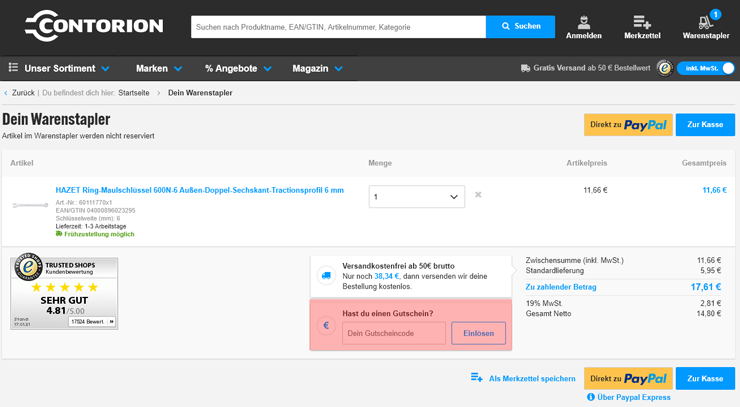The image size is (740, 407).
Task: Click Als Merkzettel speichern link
Action: pyautogui.click(x=532, y=379)
